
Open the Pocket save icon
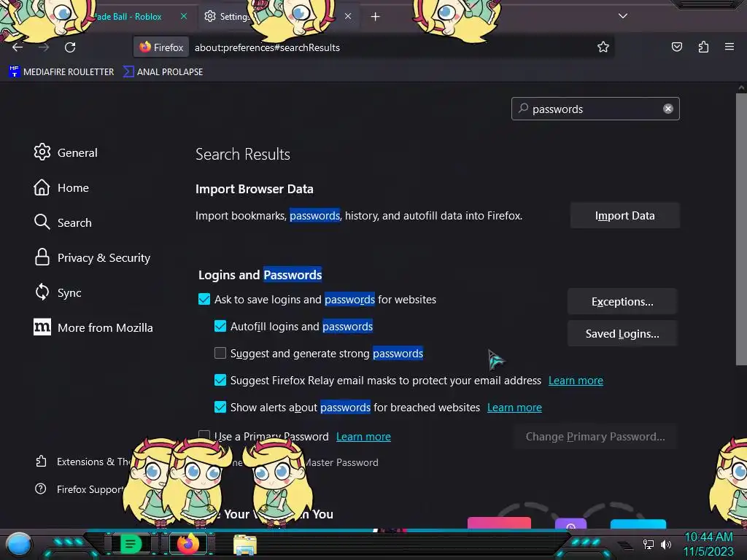[x=676, y=47]
